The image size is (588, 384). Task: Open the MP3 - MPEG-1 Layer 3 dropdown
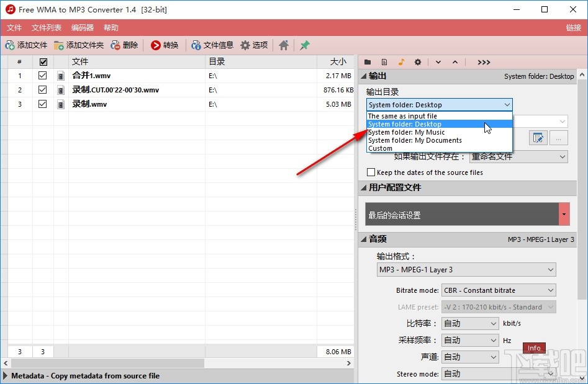coord(466,269)
